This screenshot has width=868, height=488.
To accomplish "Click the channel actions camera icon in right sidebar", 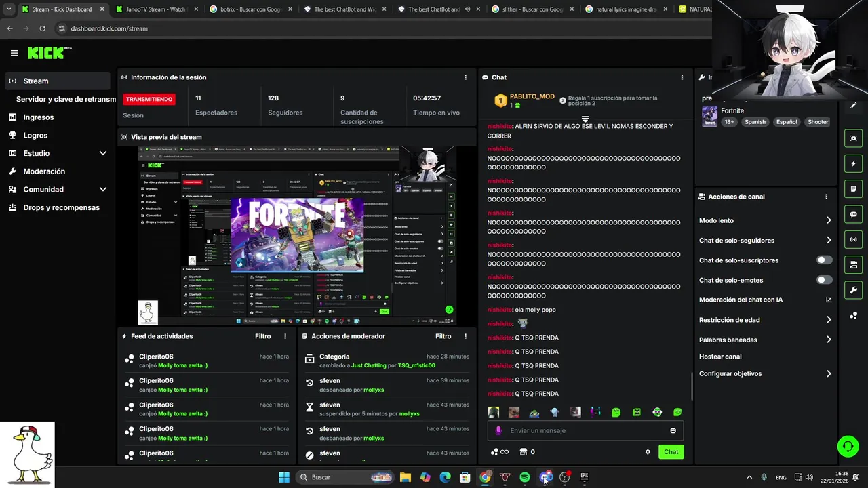I will click(x=853, y=264).
